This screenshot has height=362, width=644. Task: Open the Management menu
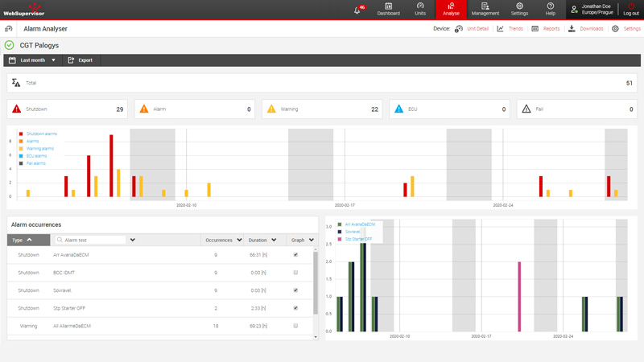click(x=485, y=9)
